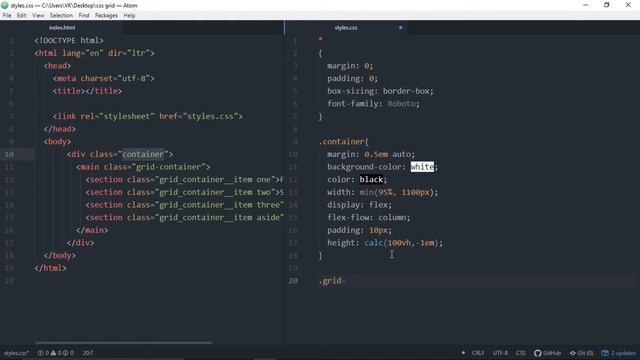Click the unsaved dot on styles.css tab

pos(400,28)
